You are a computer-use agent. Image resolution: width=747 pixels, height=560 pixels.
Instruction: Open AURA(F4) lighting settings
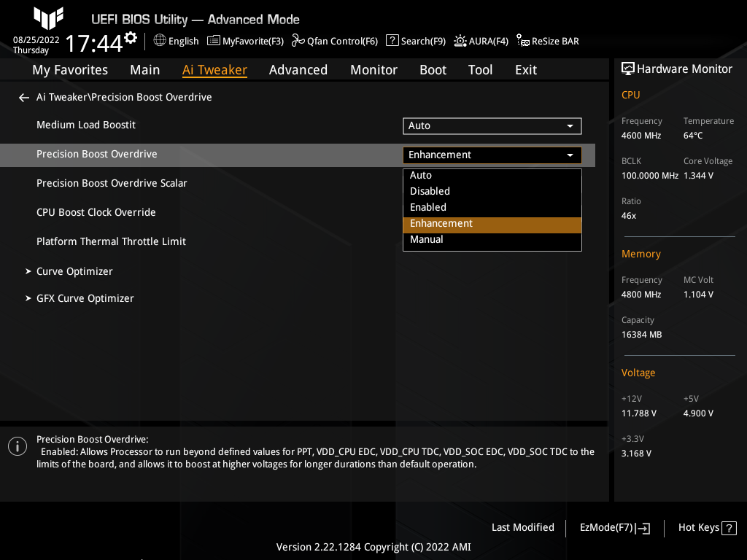click(x=481, y=41)
